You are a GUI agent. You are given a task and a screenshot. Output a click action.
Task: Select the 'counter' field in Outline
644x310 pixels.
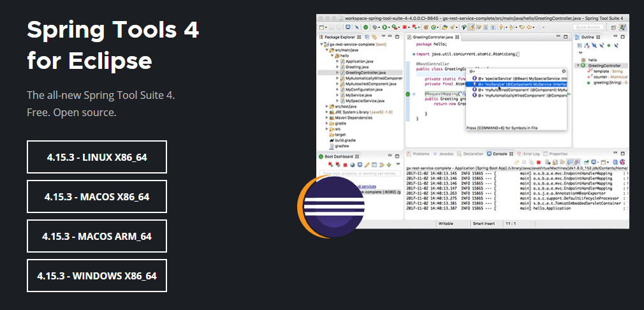607,77
